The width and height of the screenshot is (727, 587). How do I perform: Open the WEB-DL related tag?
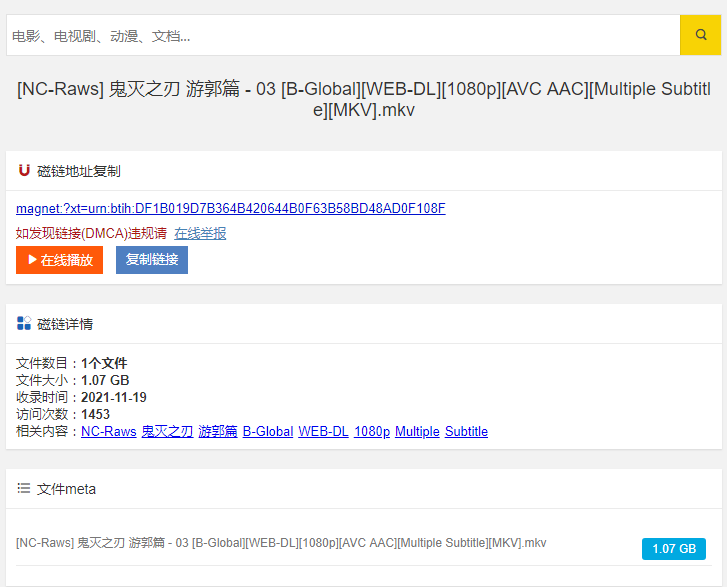click(324, 432)
